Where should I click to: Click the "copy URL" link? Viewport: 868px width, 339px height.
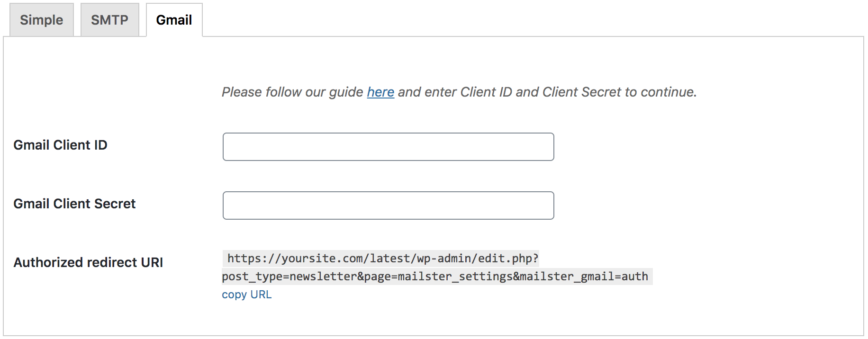click(246, 294)
